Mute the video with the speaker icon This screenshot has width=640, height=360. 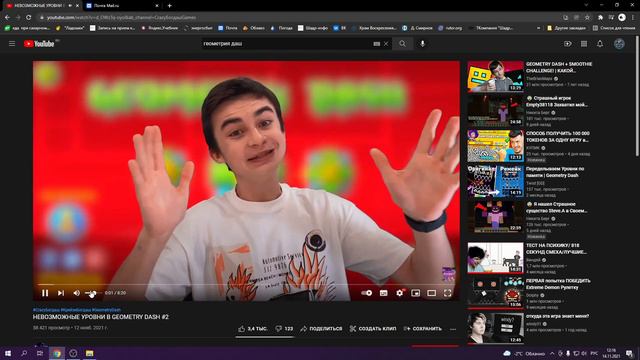(76, 293)
